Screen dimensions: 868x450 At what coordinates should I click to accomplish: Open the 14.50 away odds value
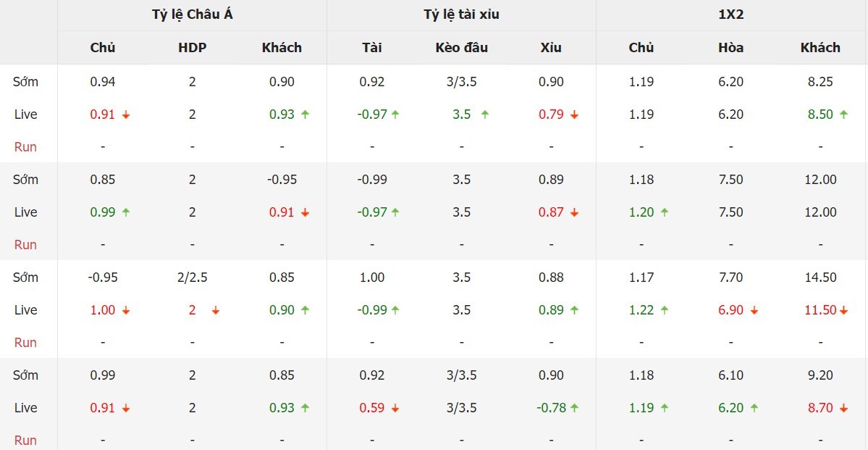pos(820,278)
